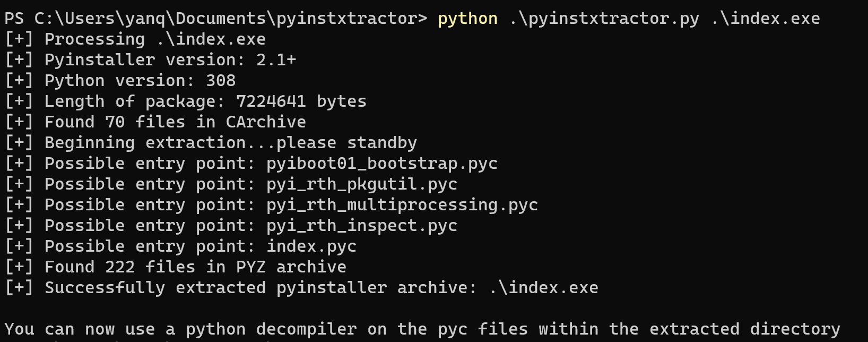Click the file name 'pyi_rth_inspect.pyc'
The height and width of the screenshot is (342, 868).
click(362, 226)
